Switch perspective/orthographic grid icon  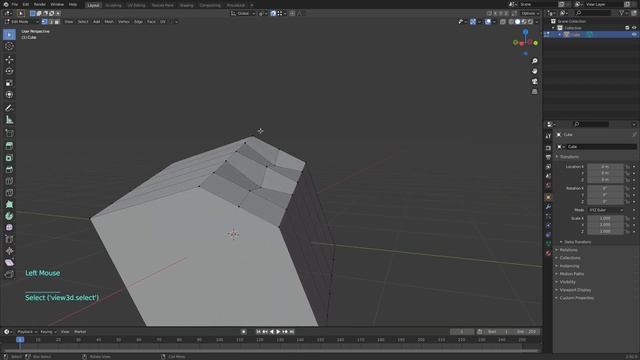click(x=534, y=91)
